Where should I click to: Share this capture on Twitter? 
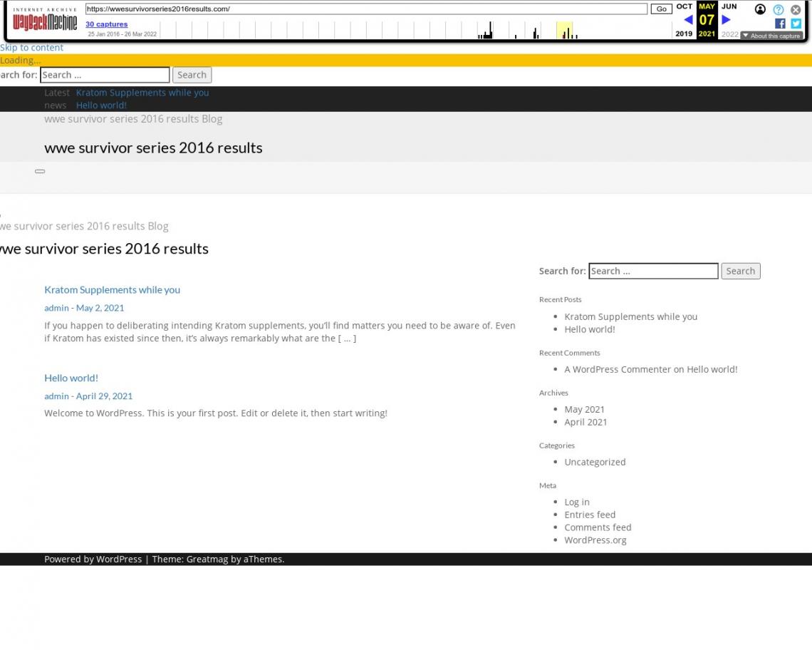[796, 24]
